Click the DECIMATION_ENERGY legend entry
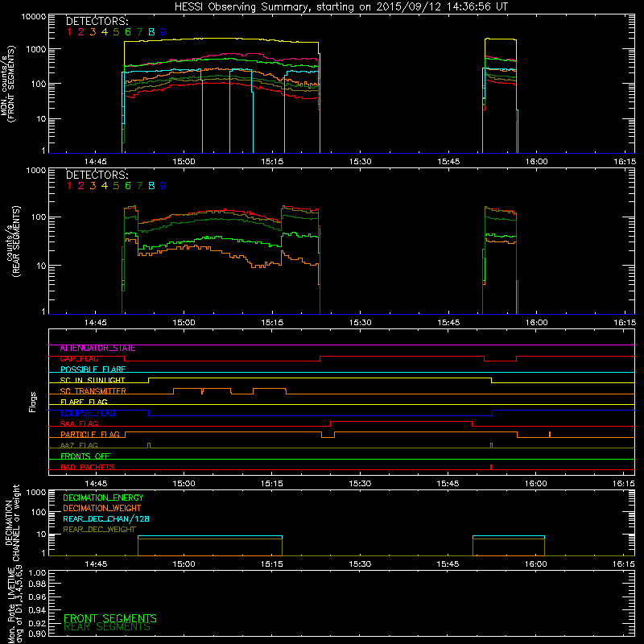This screenshot has height=644, width=644. [x=103, y=497]
